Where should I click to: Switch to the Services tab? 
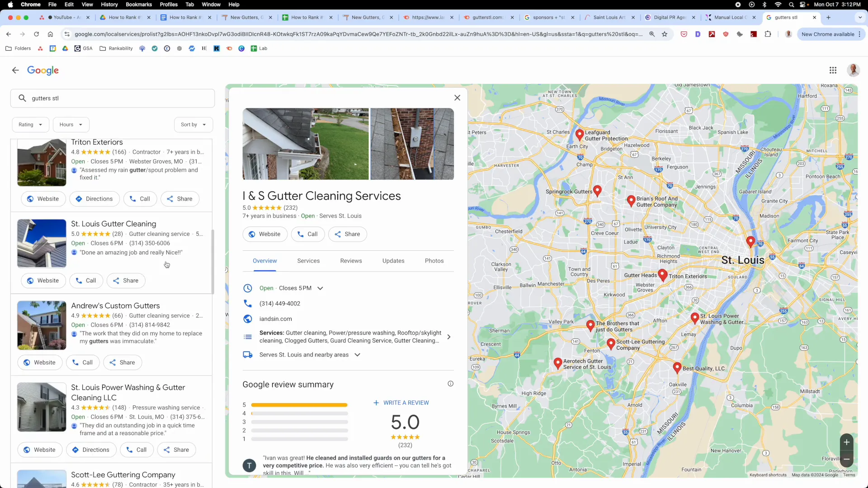point(308,261)
